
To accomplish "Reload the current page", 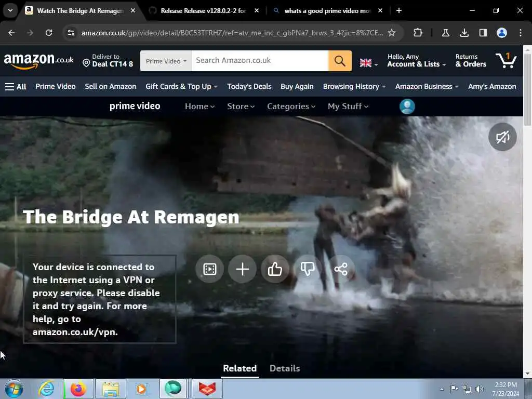I will point(49,33).
